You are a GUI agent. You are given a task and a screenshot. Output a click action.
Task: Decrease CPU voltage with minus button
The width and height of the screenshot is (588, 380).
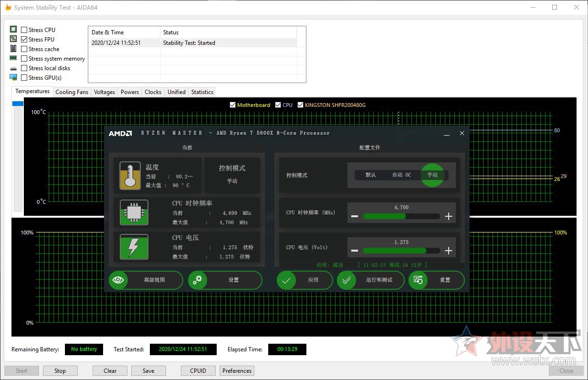[x=355, y=251]
